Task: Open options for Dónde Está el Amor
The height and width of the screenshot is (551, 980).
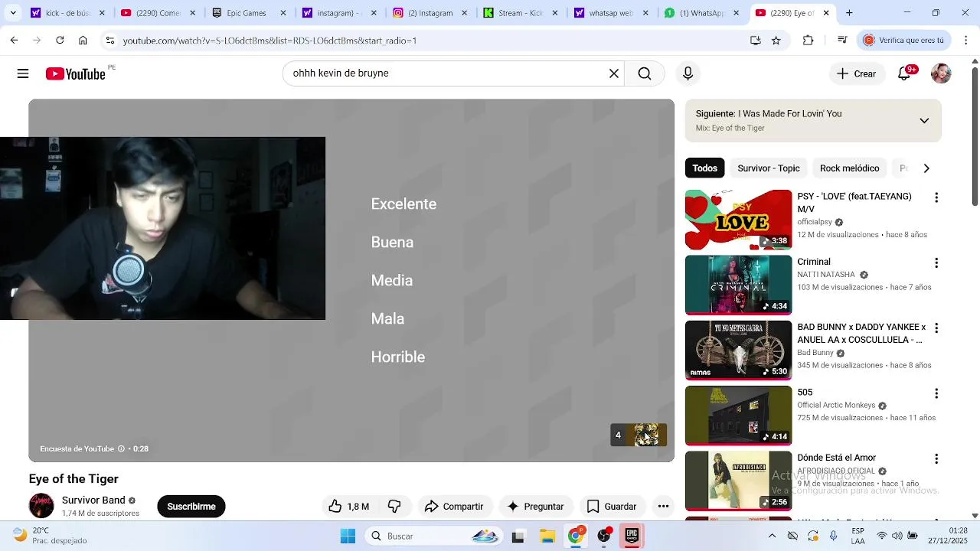Action: 936,458
